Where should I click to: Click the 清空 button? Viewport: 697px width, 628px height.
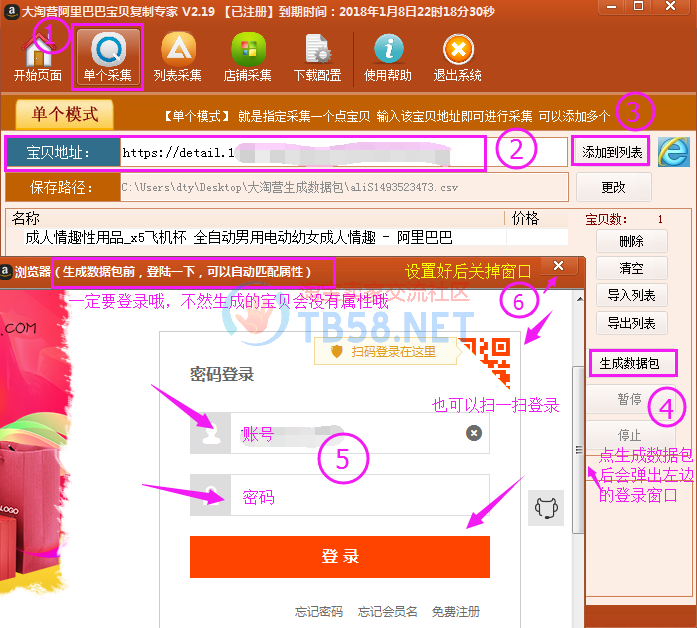(631, 268)
